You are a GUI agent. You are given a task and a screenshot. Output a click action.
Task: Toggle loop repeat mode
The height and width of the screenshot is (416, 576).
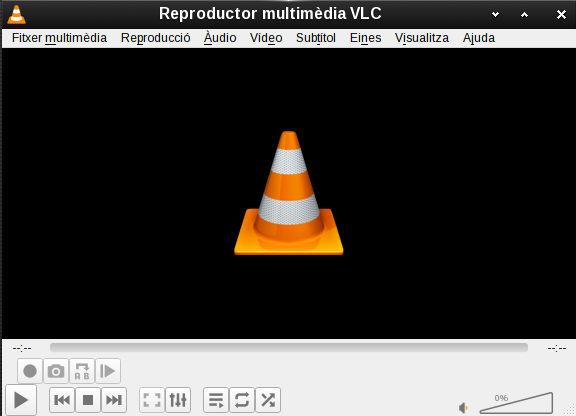pos(242,400)
